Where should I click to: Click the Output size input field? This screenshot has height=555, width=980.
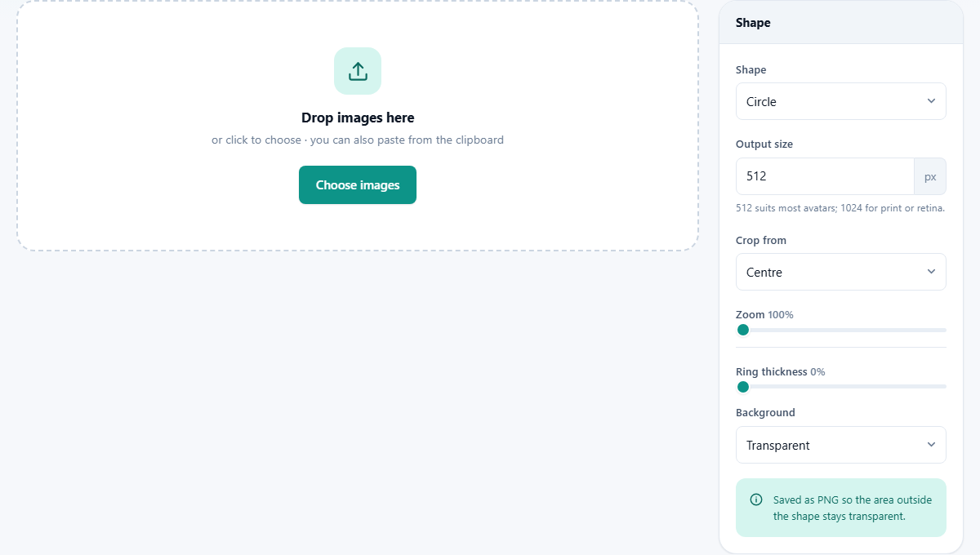pyautogui.click(x=825, y=176)
